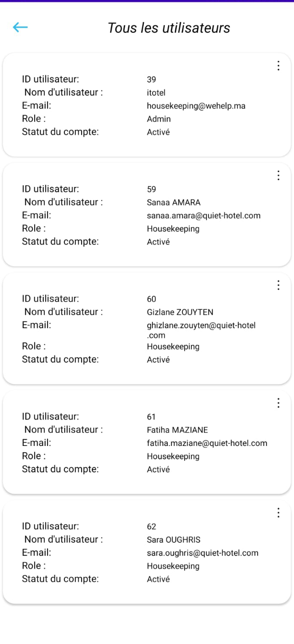294x644 pixels.
Task: Tap the email ghizlane.zouyten@quiet-hotel.com
Action: tap(201, 330)
